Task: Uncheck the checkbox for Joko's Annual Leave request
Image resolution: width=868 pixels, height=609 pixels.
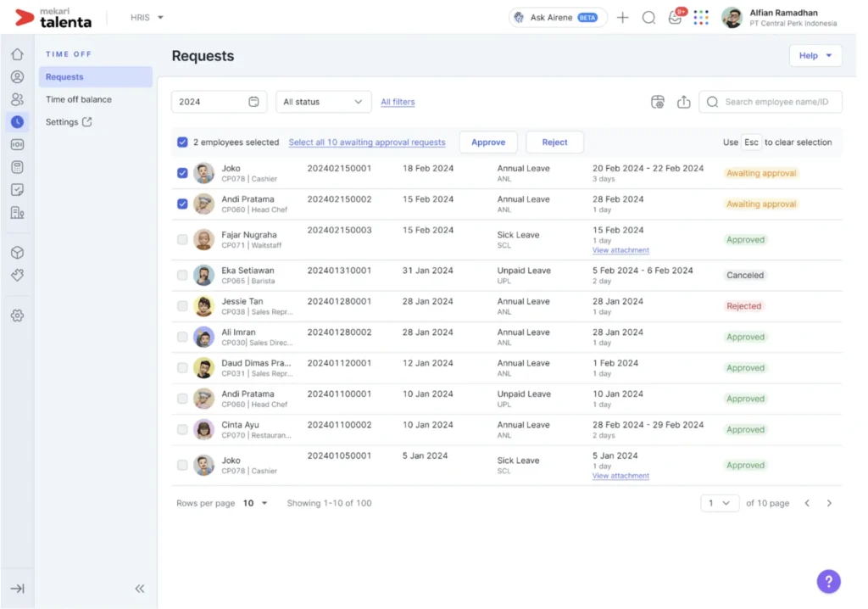Action: pos(182,173)
